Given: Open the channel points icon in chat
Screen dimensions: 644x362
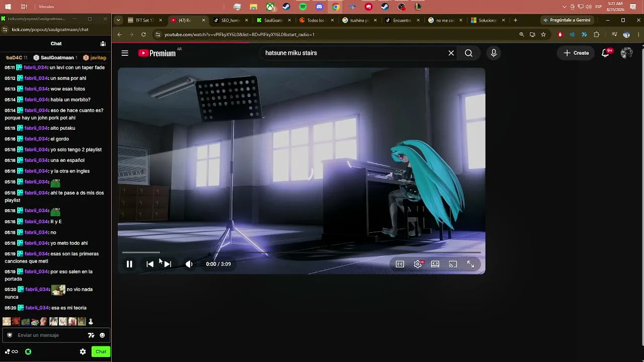Looking at the screenshot, I should pyautogui.click(x=12, y=352).
